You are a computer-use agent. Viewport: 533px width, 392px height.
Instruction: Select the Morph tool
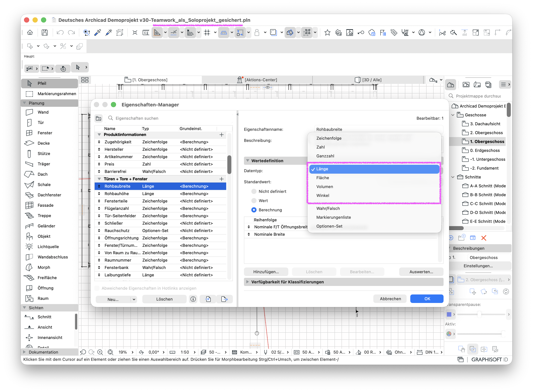[x=50, y=267]
